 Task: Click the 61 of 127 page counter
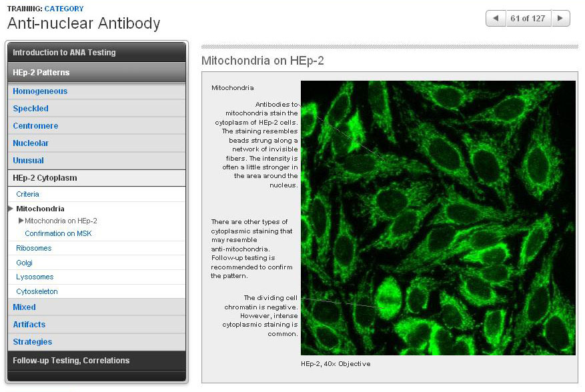pyautogui.click(x=528, y=19)
